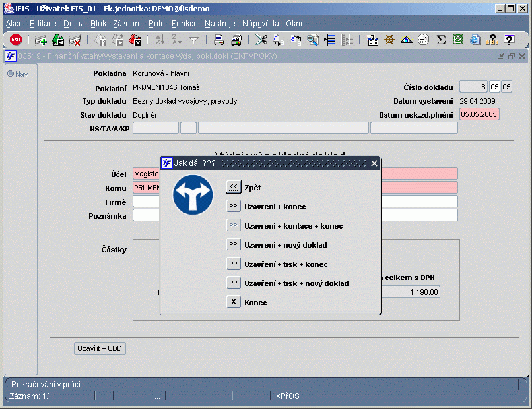Click the round clock-like calendar icon
532x409 pixels.
click(424, 40)
